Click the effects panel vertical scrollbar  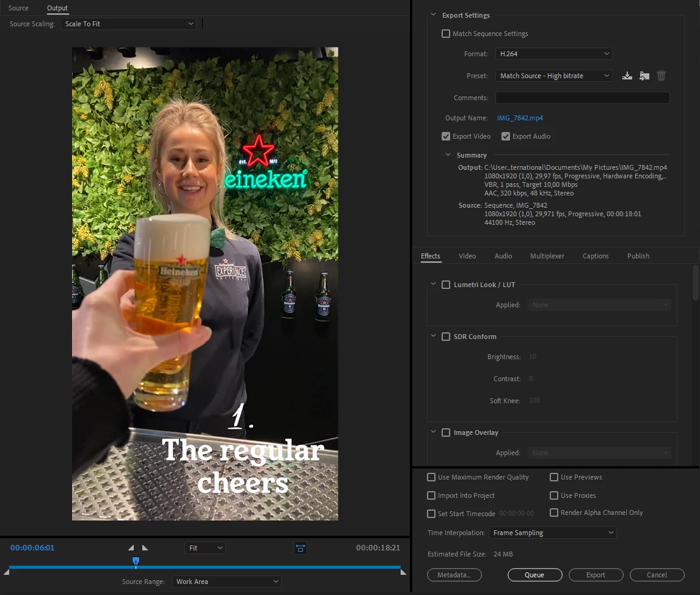696,283
